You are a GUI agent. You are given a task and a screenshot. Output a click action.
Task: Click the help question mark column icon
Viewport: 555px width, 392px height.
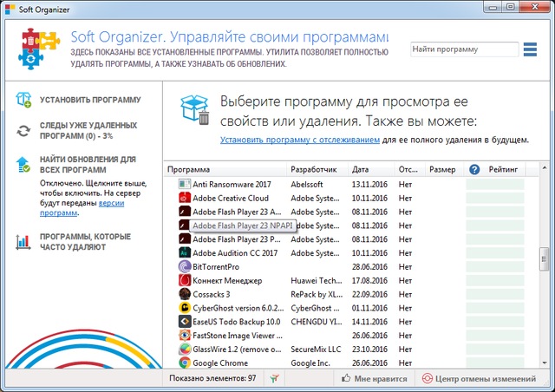[474, 169]
